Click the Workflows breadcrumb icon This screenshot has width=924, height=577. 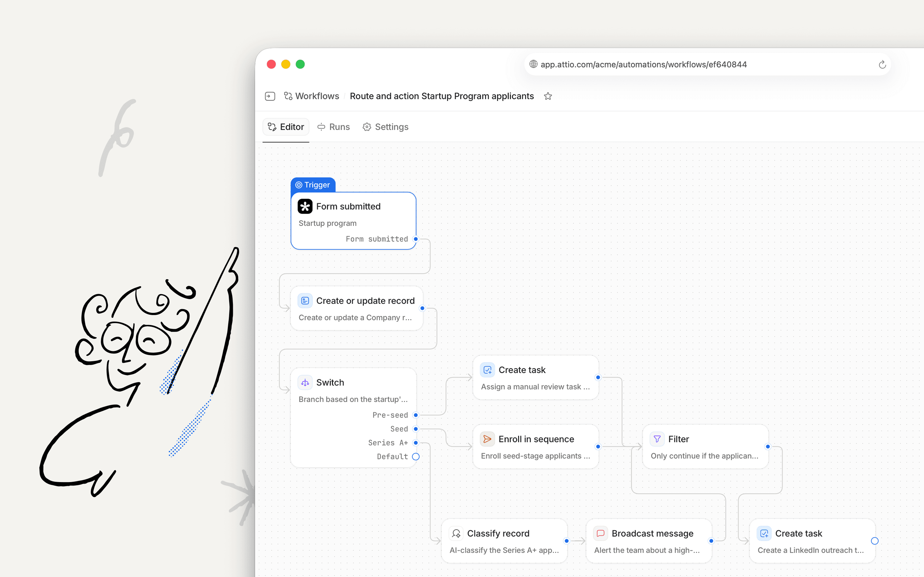288,96
